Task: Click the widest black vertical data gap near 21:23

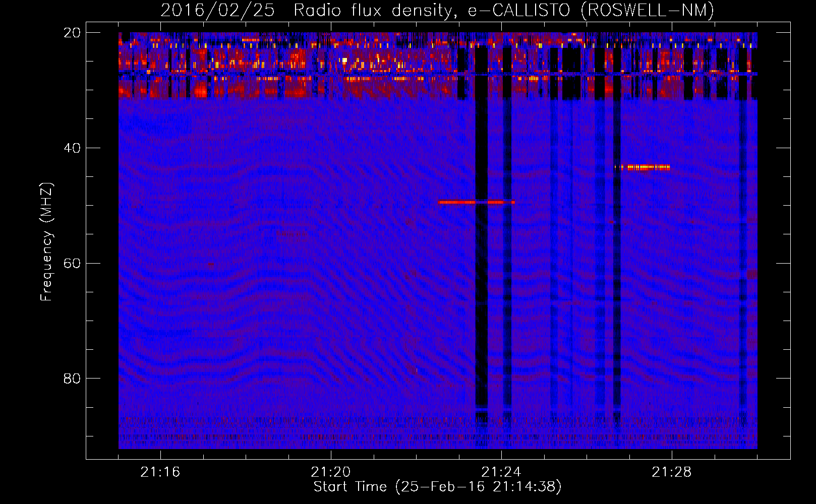Action: point(482,227)
